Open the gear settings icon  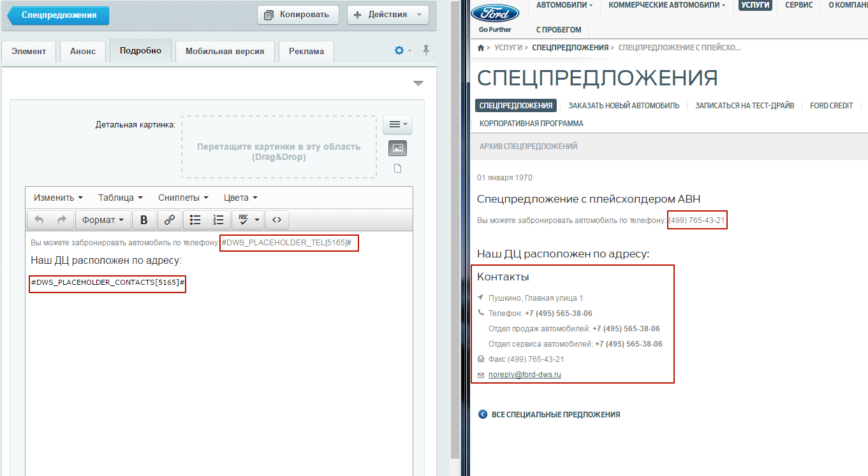click(399, 50)
